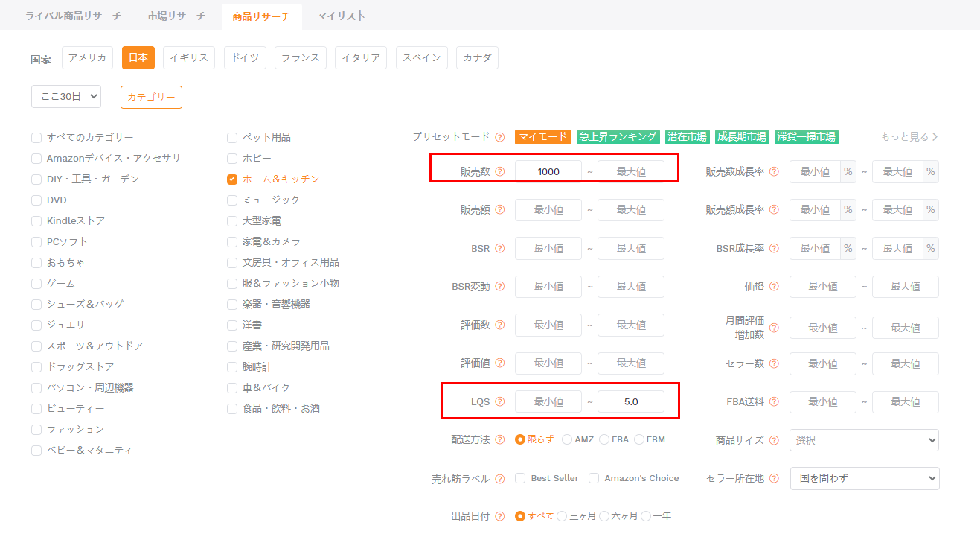Show info icon beside 出品日付
This screenshot has height=537, width=980.
coord(500,516)
